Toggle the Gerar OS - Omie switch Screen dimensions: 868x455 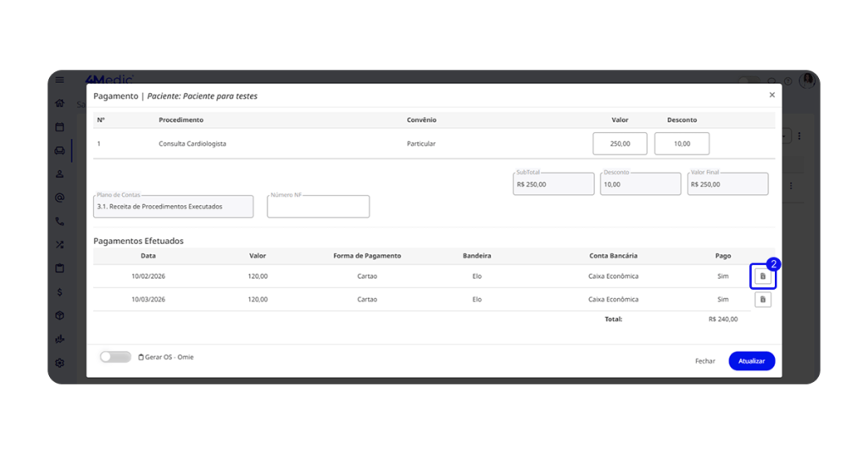pos(115,357)
